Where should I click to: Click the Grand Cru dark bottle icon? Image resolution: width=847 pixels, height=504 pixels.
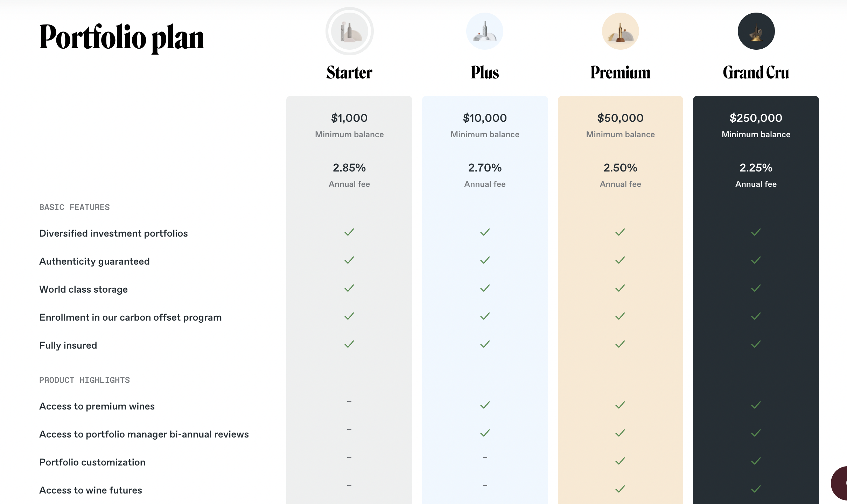pyautogui.click(x=756, y=31)
